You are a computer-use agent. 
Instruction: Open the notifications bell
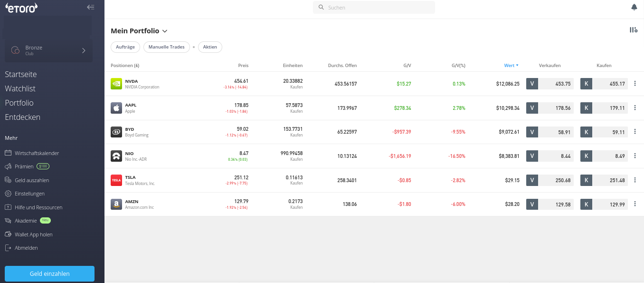[634, 7]
